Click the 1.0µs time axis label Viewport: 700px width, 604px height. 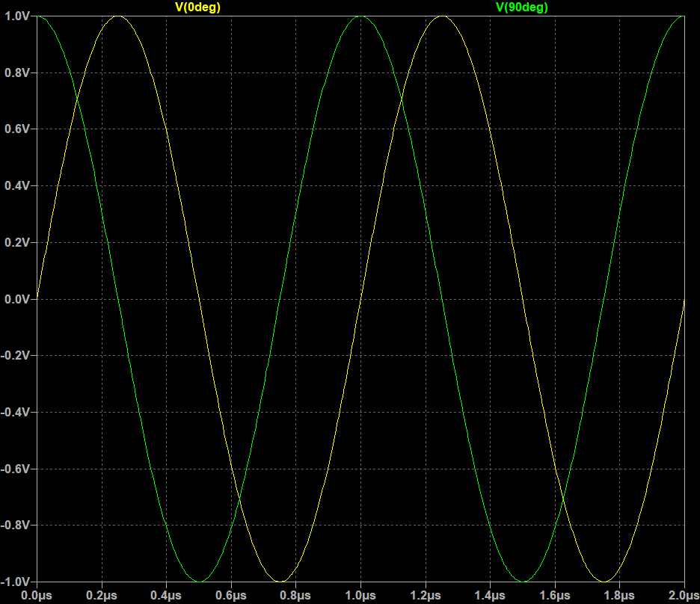tap(360, 595)
